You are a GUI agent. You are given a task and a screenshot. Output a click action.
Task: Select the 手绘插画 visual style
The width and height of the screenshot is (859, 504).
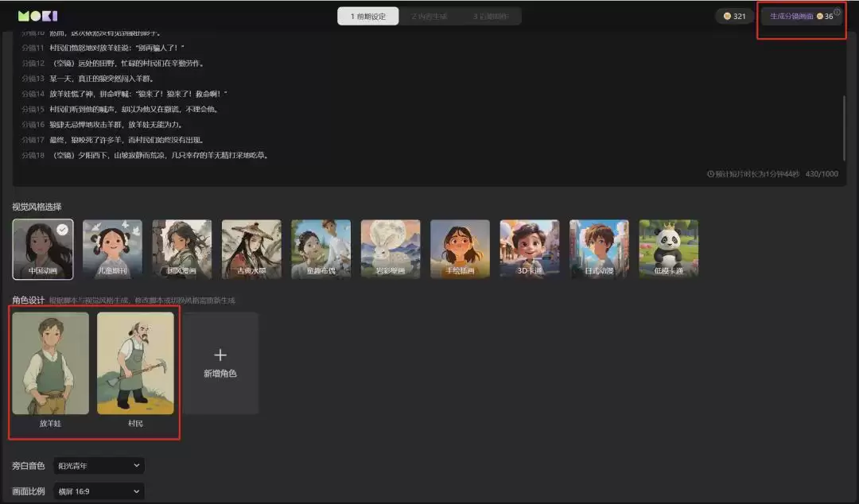(460, 247)
